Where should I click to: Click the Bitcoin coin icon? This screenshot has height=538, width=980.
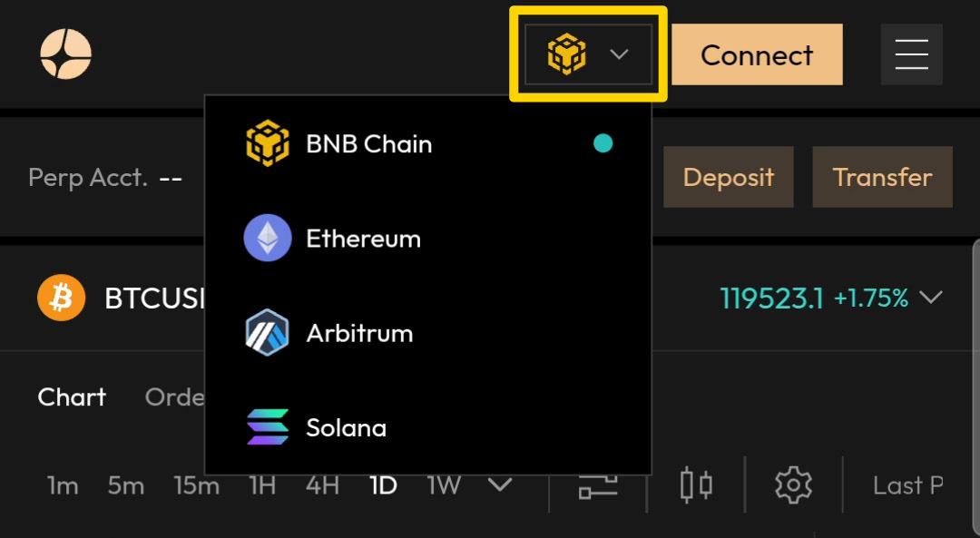tap(61, 298)
